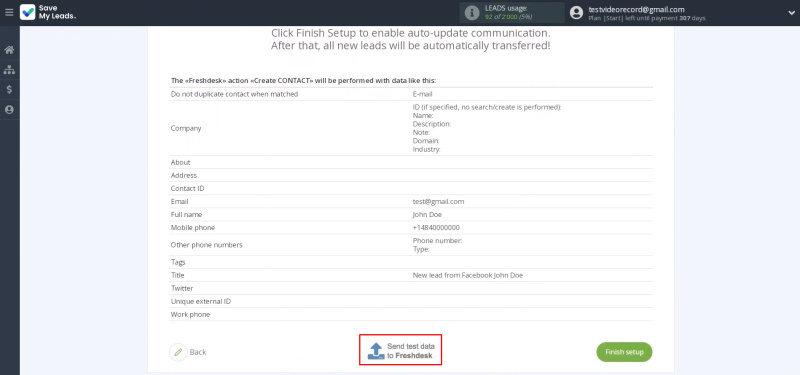Image resolution: width=800 pixels, height=375 pixels.
Task: Click the 'About' row label
Action: tap(181, 162)
